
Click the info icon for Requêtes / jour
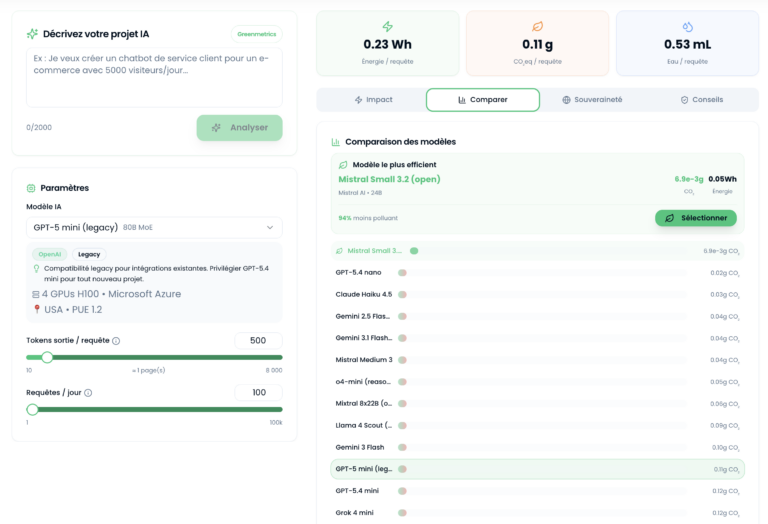tap(88, 393)
